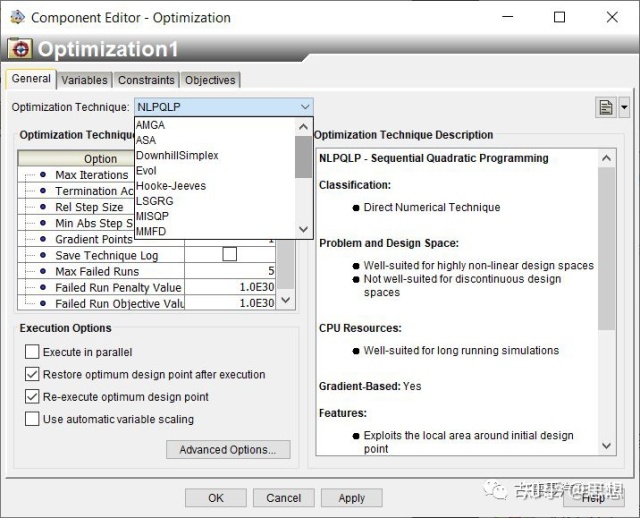640x518 pixels.
Task: Enable Execute in parallel checkbox
Action: tap(32, 352)
